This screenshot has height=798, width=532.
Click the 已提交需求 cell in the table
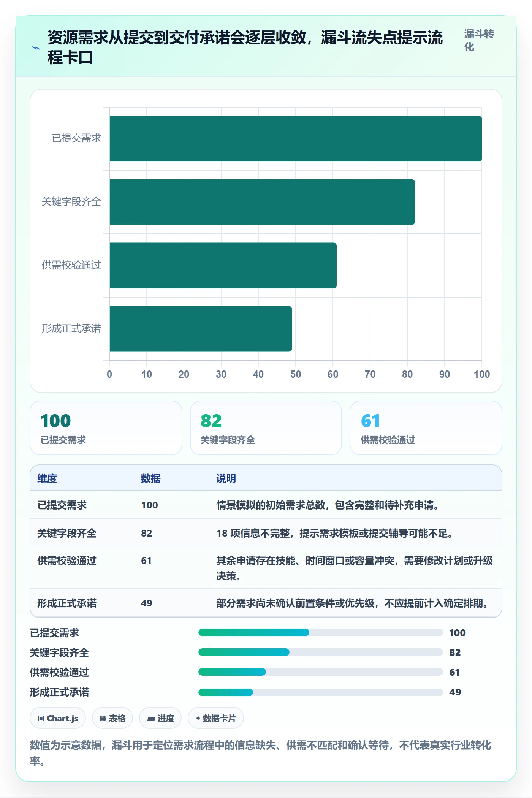tap(62, 505)
